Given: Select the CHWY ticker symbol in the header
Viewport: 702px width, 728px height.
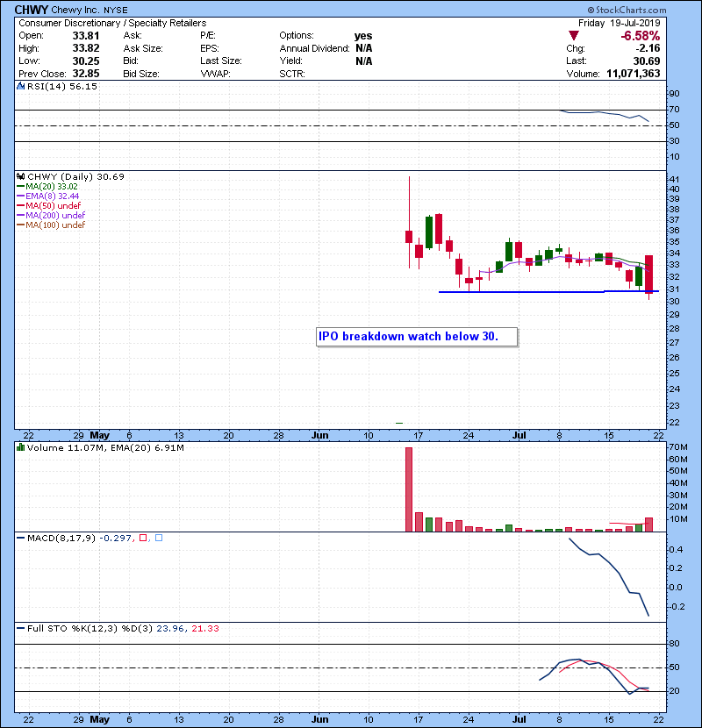Looking at the screenshot, I should 32,10.
